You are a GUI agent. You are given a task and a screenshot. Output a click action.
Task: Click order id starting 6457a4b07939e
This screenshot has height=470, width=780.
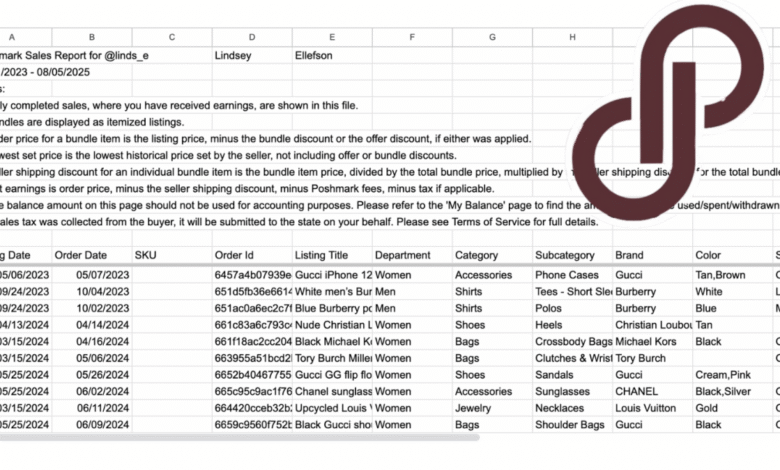[x=252, y=275]
